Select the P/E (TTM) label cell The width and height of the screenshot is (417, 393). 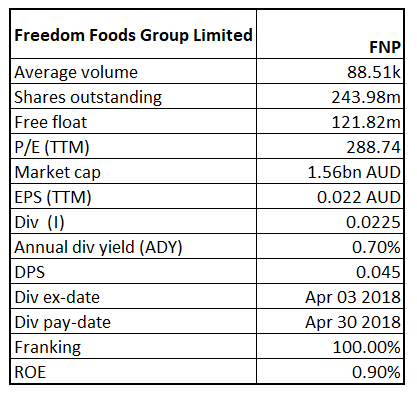(x=133, y=146)
